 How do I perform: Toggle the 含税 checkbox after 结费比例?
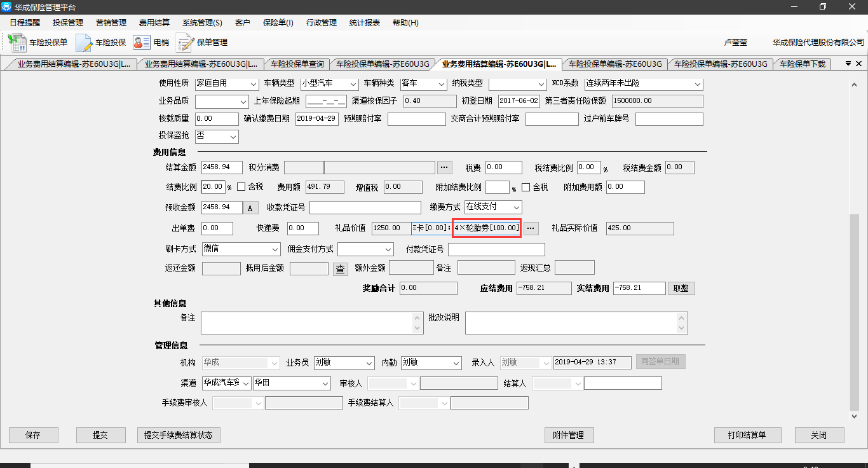pyautogui.click(x=241, y=187)
